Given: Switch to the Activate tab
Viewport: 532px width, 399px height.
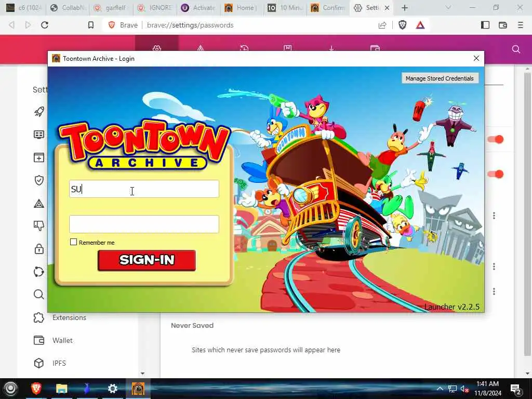Looking at the screenshot, I should (x=198, y=8).
